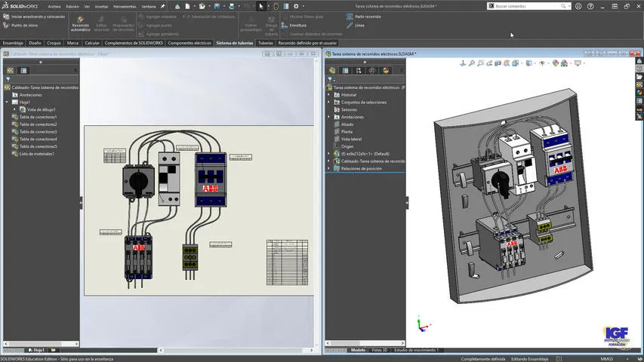
Task: Click the Envoltura tool
Action: [x=294, y=26]
